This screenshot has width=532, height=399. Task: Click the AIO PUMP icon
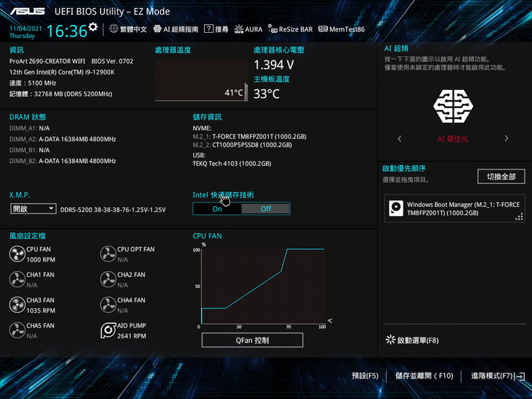[x=108, y=330]
